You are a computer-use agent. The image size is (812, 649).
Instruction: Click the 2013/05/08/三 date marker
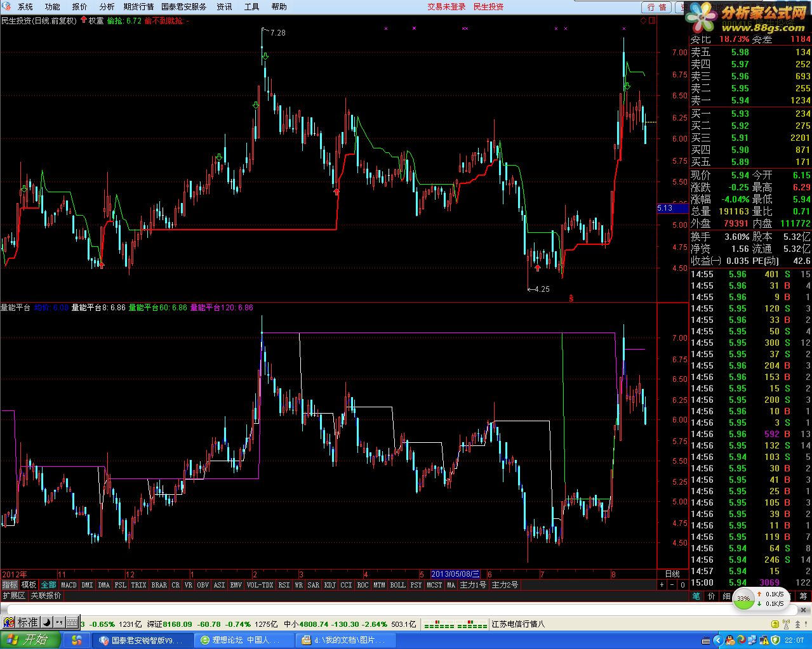[x=455, y=574]
